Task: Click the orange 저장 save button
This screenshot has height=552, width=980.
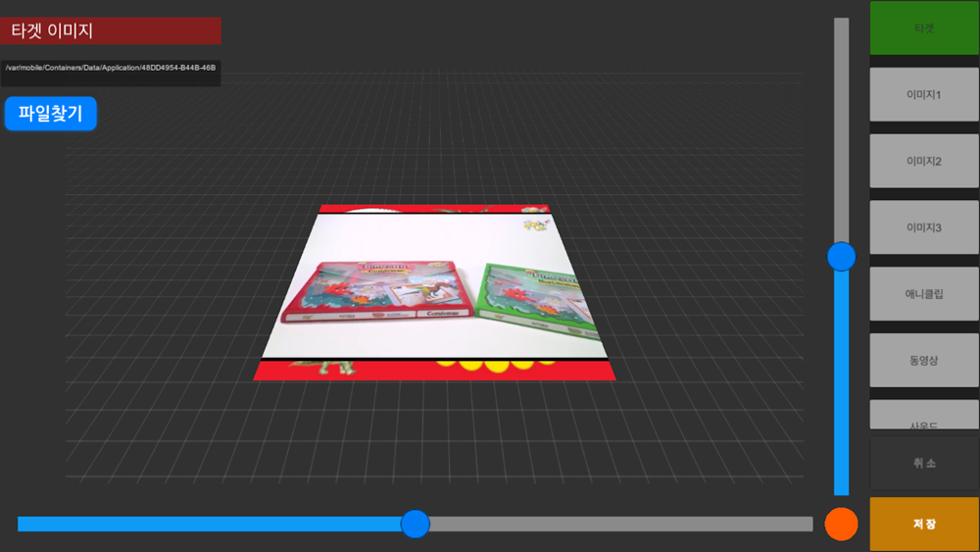Action: click(924, 524)
